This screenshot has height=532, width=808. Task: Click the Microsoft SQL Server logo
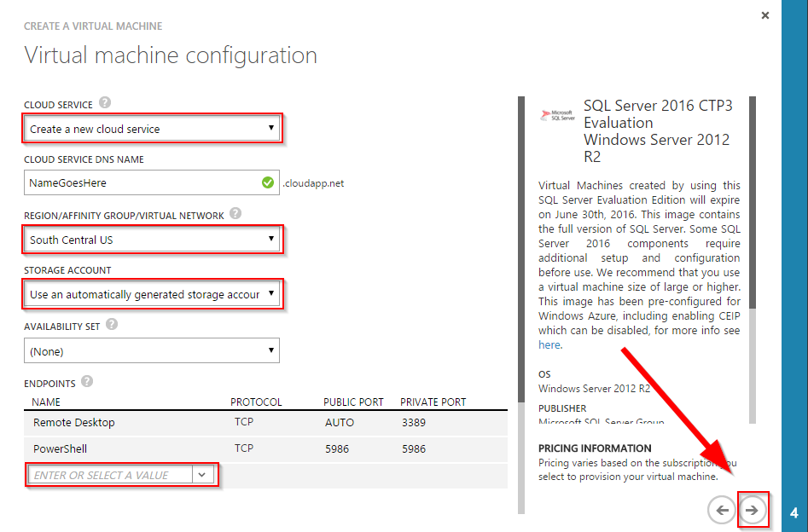tap(557, 115)
